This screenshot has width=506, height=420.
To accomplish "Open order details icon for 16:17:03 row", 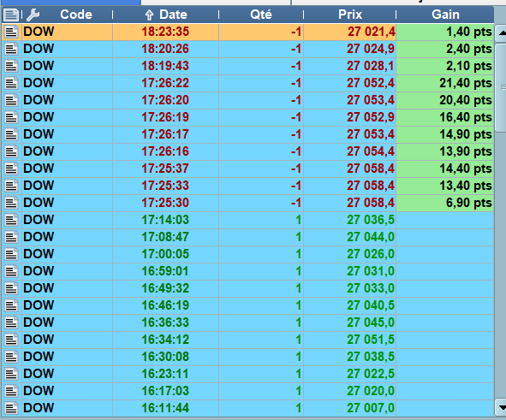I will click(11, 391).
